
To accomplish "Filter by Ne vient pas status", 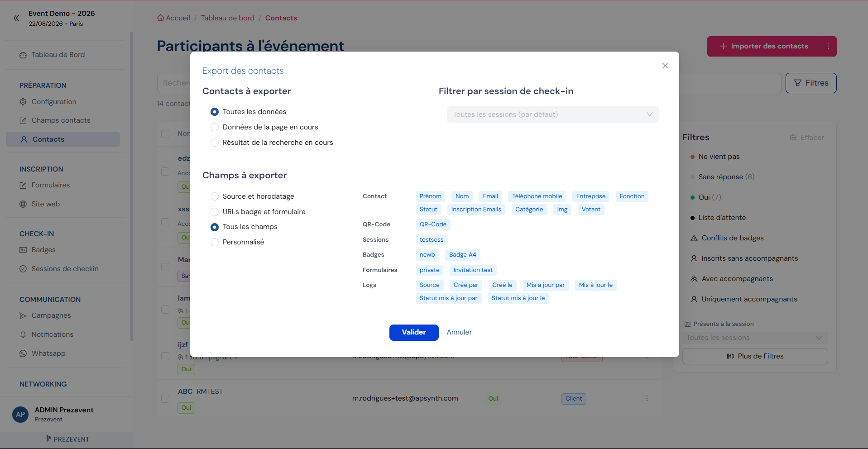I will pos(719,157).
